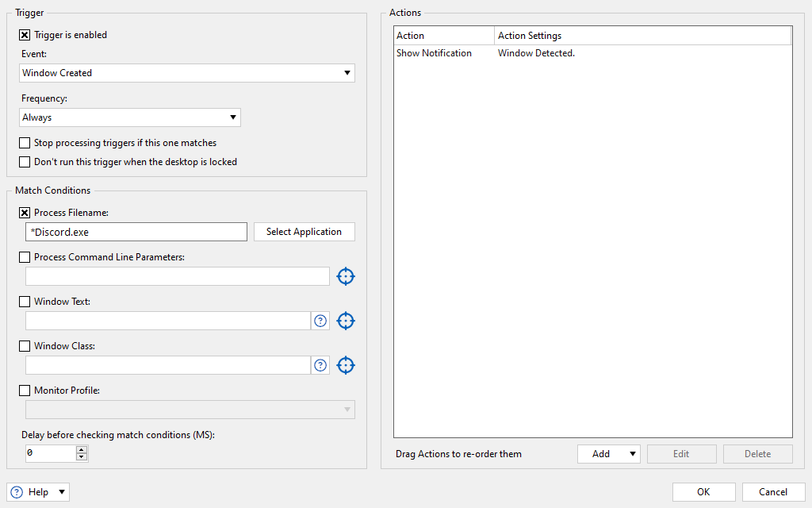Uncheck the Trigger is enabled checkbox
The width and height of the screenshot is (812, 508).
point(25,35)
